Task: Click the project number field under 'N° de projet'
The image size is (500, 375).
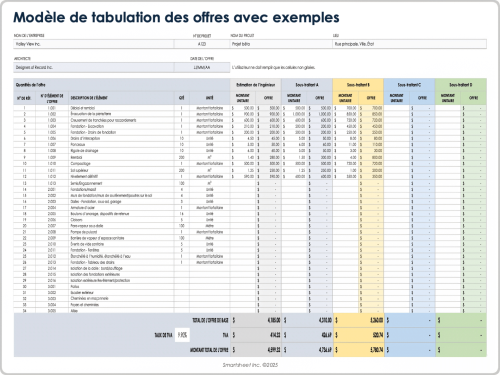Action: tap(202, 44)
